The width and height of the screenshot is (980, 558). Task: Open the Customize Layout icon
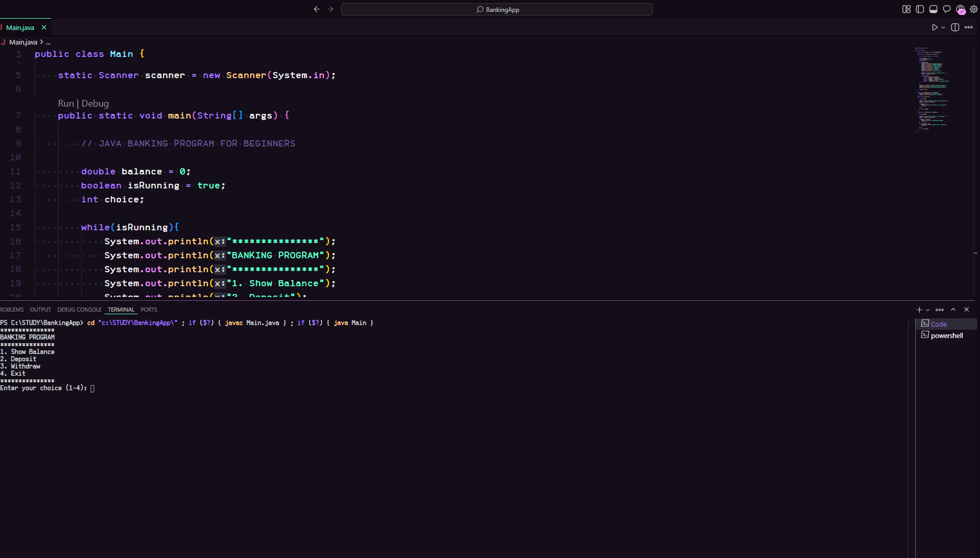pyautogui.click(x=906, y=9)
